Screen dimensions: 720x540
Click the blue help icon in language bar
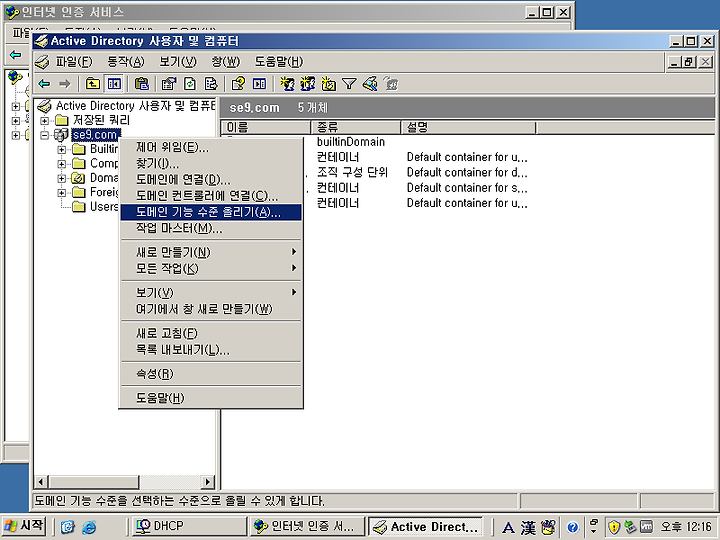coord(572,527)
